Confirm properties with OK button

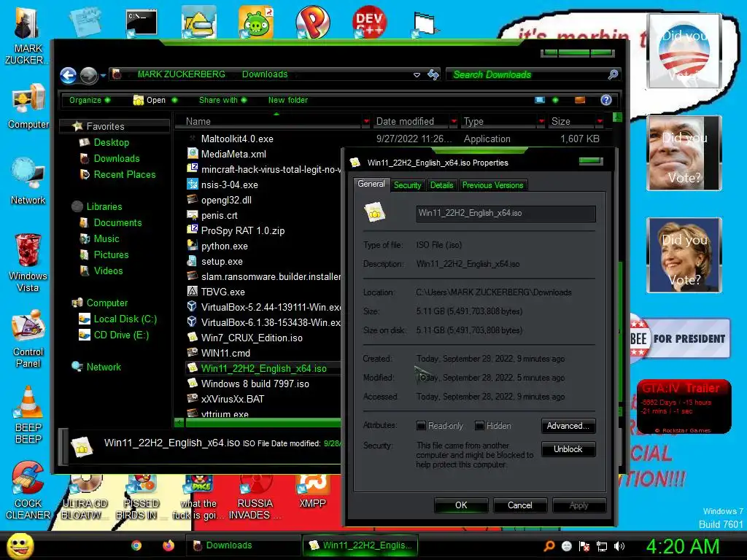pos(461,505)
